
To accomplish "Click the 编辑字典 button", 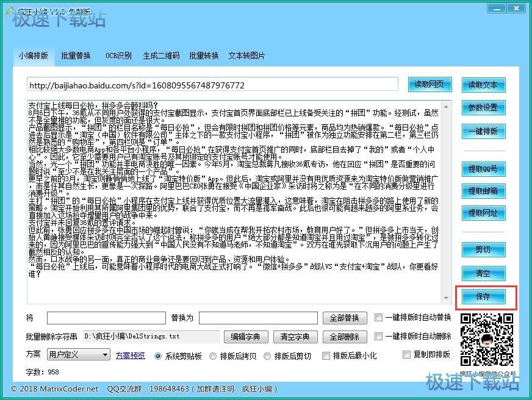I will coord(246,337).
